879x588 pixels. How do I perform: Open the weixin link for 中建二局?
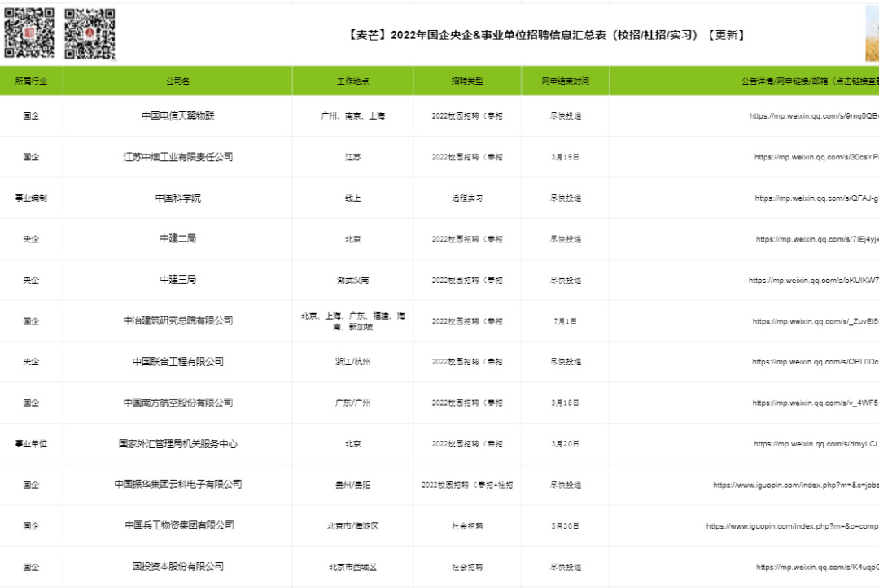click(x=817, y=239)
